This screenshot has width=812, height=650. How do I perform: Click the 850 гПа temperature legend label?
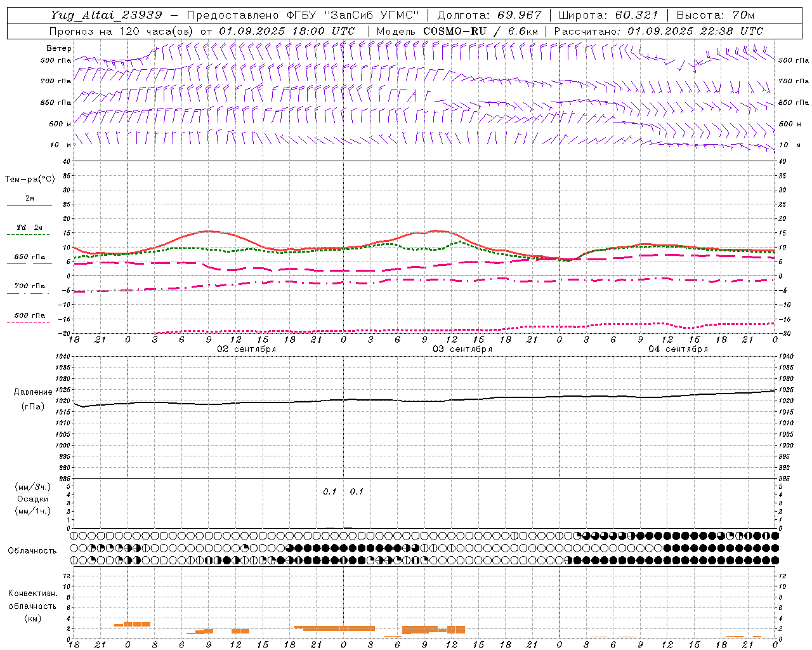click(x=29, y=256)
